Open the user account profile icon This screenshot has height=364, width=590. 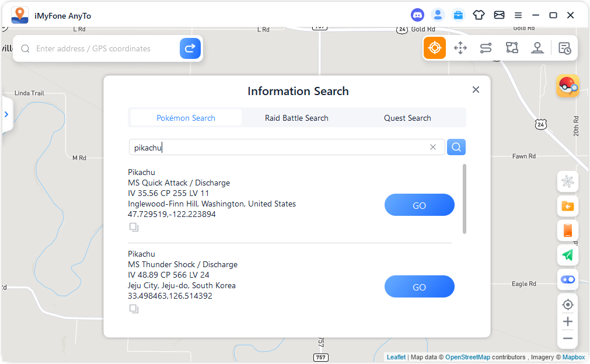(x=438, y=15)
